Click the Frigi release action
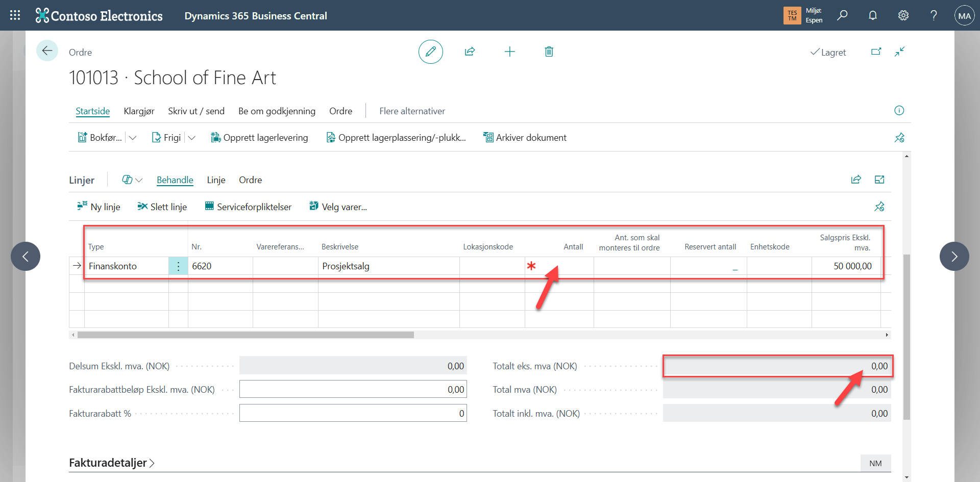980x482 pixels. coord(166,138)
